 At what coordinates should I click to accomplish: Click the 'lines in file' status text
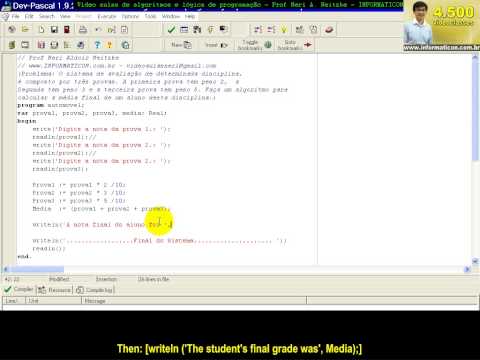pos(154,279)
